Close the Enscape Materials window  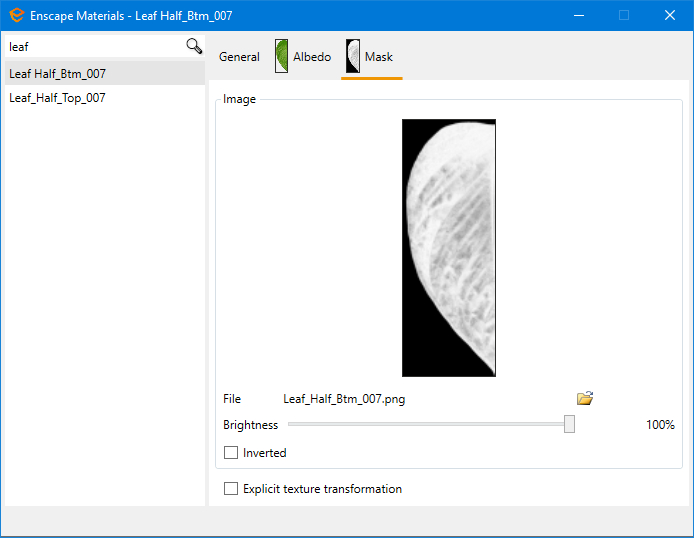670,15
